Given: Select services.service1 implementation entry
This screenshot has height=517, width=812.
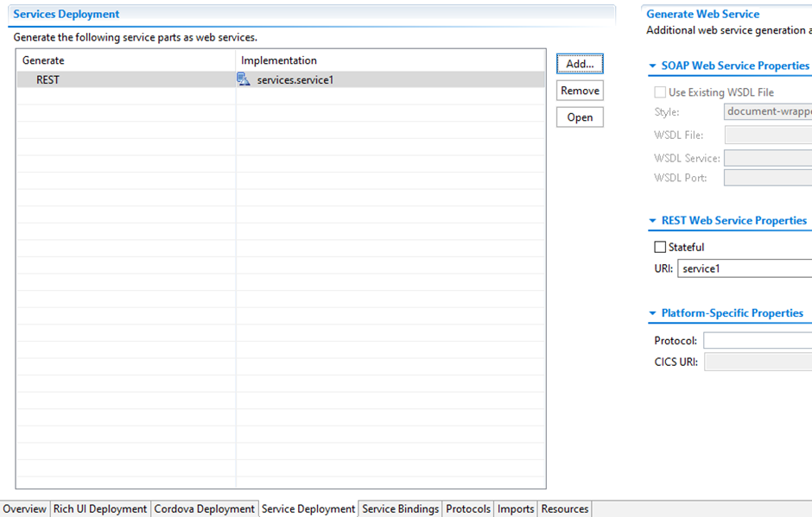Looking at the screenshot, I should tap(295, 79).
